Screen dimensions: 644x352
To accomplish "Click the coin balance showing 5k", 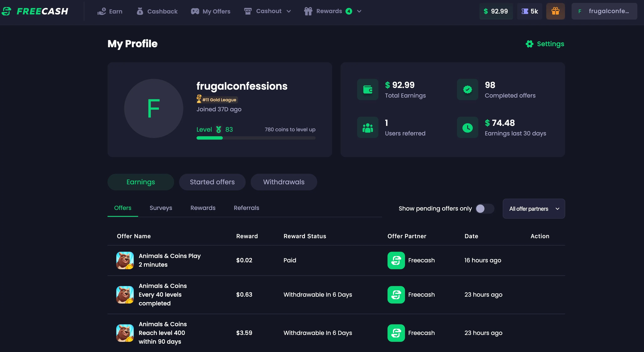I will (529, 11).
